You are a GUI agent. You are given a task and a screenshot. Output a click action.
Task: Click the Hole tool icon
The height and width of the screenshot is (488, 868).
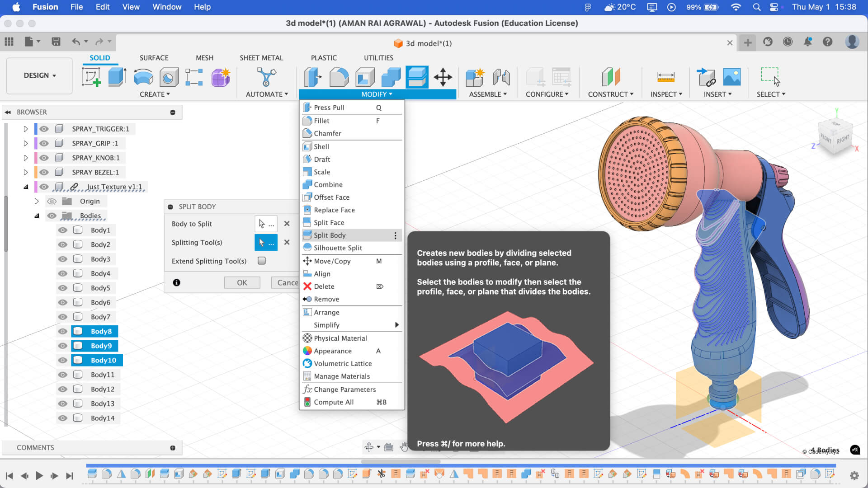169,77
